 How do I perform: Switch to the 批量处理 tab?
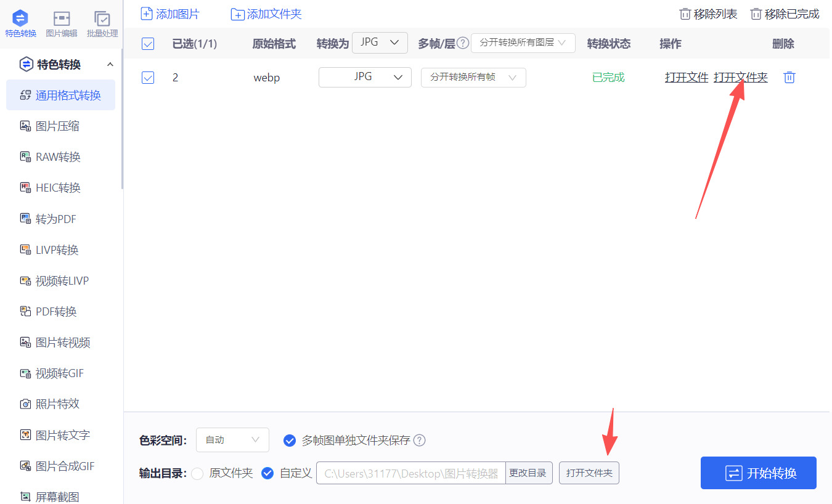pyautogui.click(x=102, y=23)
